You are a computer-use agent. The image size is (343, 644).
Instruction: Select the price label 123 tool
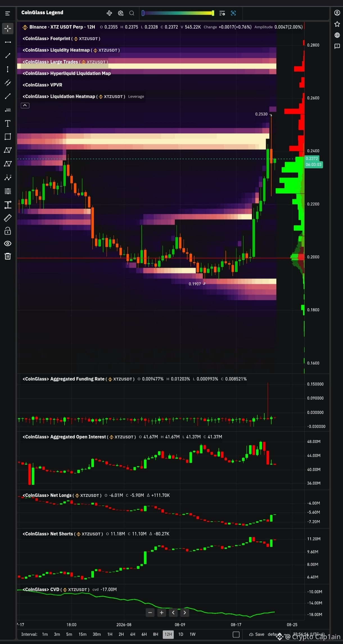[8, 110]
